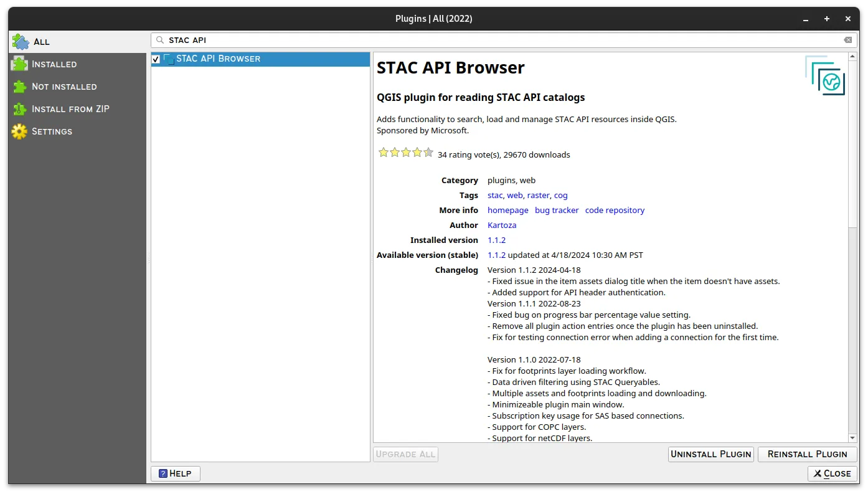The width and height of the screenshot is (868, 494).
Task: Uncheck the STAC API Browser plugin checkbox
Action: pyautogui.click(x=155, y=59)
